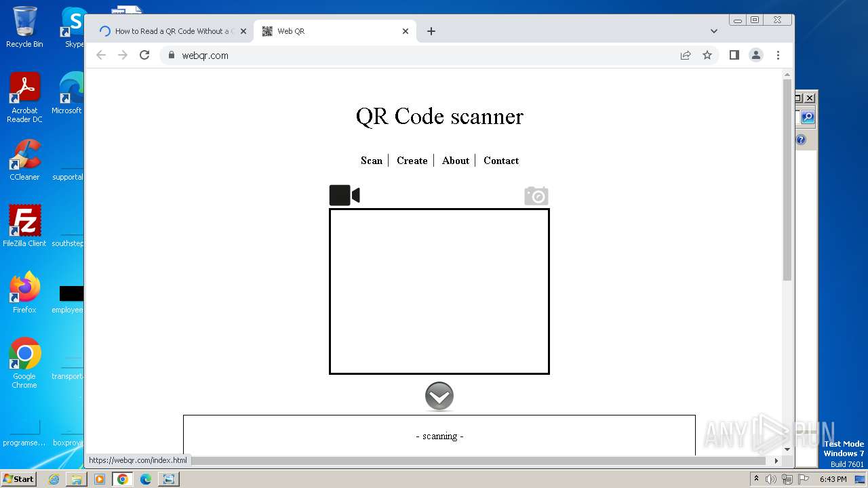Toggle Chrome side panel
This screenshot has width=868, height=488.
[734, 55]
